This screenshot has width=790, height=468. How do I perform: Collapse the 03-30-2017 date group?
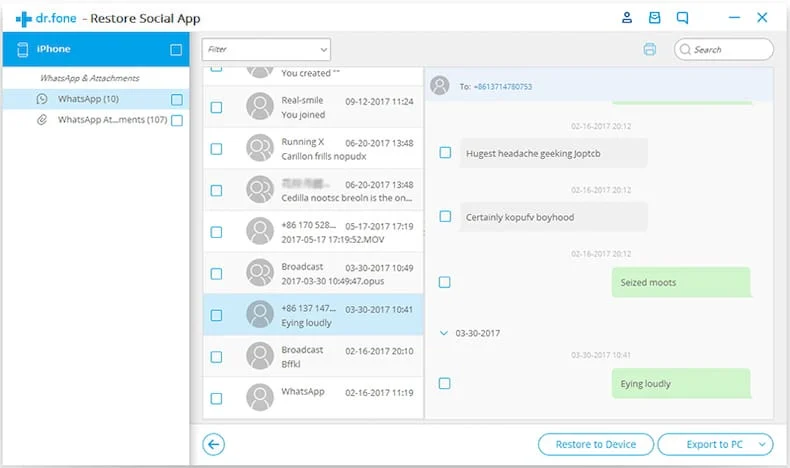(x=444, y=333)
